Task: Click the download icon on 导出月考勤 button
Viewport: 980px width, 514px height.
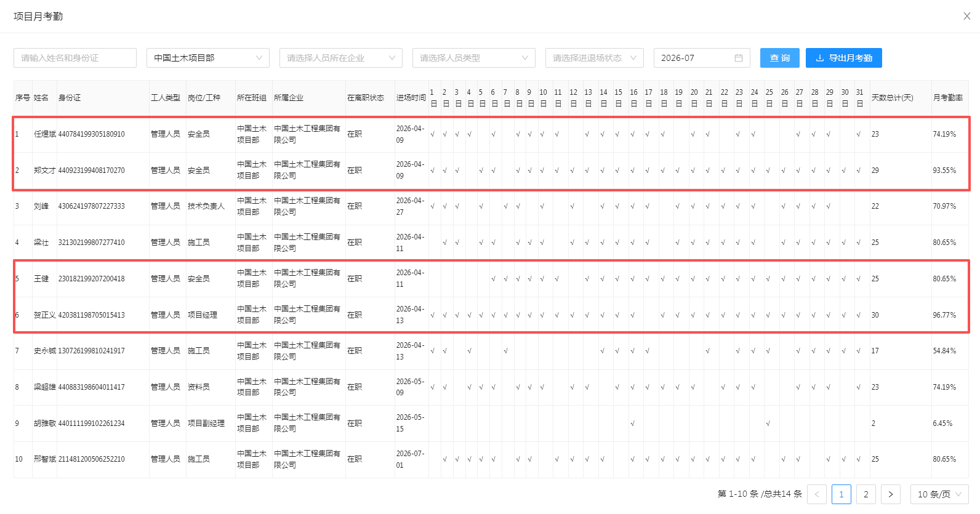Action: click(x=820, y=58)
